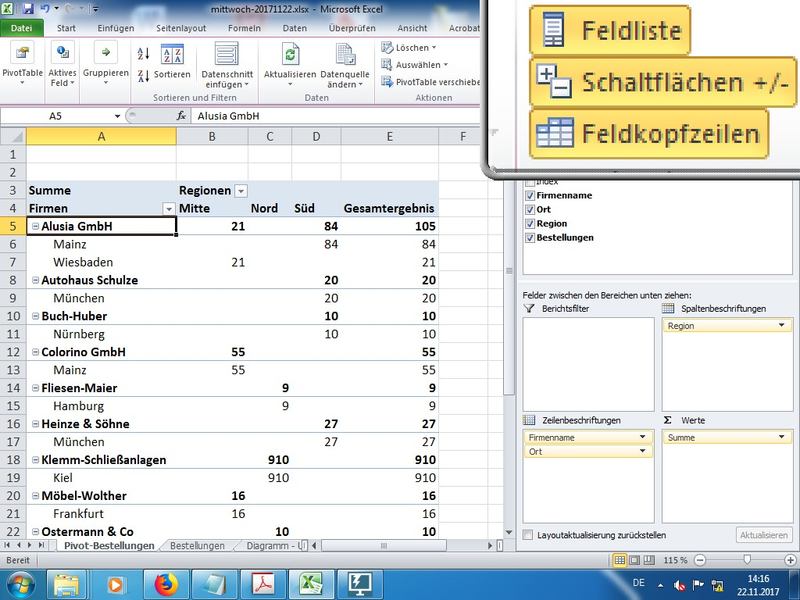Toggle Schaltflächen +/- buttons
This screenshot has height=600, width=800.
[663, 82]
